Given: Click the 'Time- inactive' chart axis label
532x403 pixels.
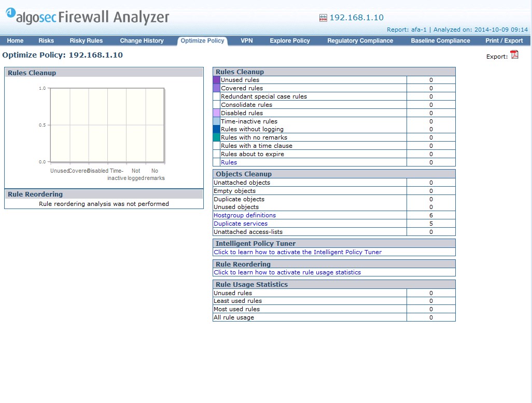Looking at the screenshot, I should click(x=116, y=174).
